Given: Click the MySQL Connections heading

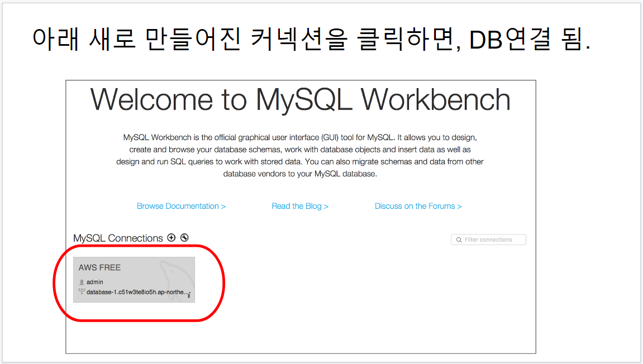Looking at the screenshot, I should click(118, 238).
